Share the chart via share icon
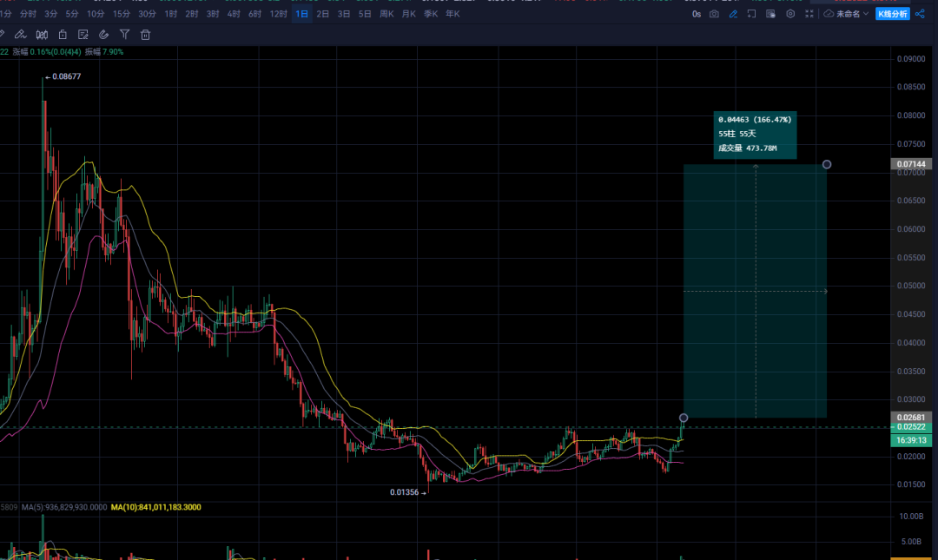Image resolution: width=938 pixels, height=560 pixels. [x=920, y=14]
